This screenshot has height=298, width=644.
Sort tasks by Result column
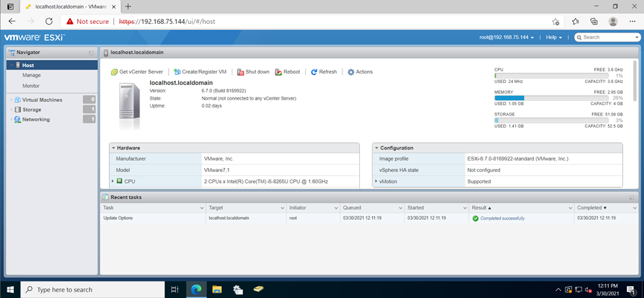click(482, 208)
